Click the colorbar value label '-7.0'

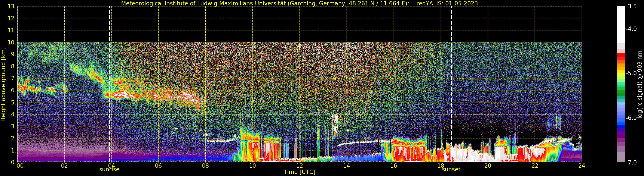631,162
